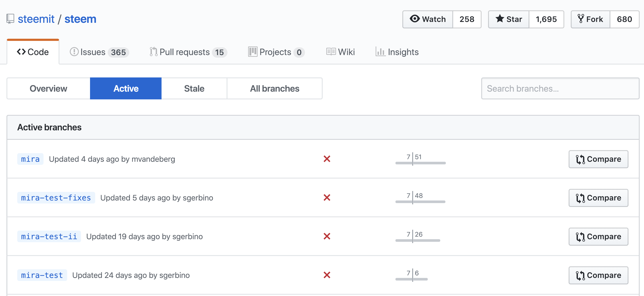Screen dimensions: 644x296
Task: Click the Active branches heading
Action: point(49,127)
